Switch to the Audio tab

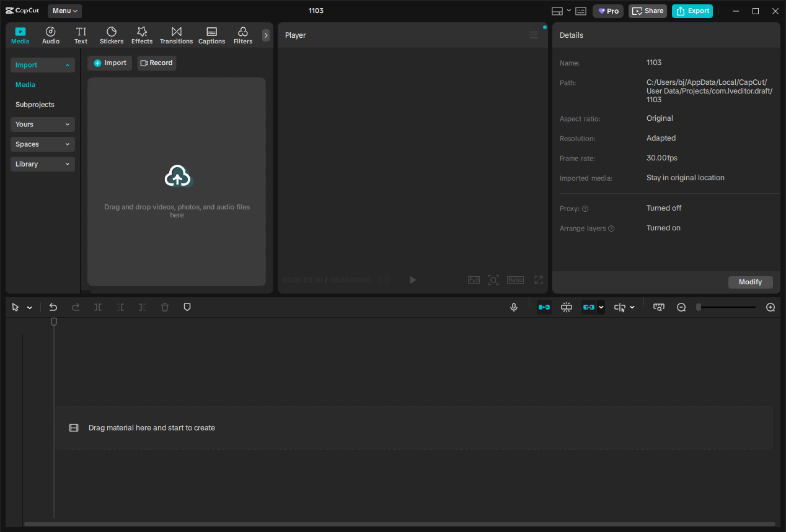50,35
